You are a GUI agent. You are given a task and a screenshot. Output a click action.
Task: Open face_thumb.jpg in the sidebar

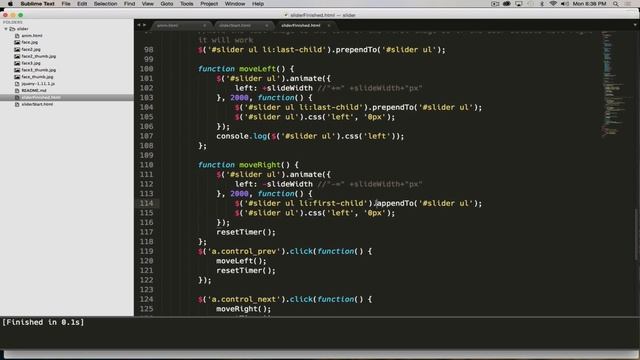tap(38, 77)
